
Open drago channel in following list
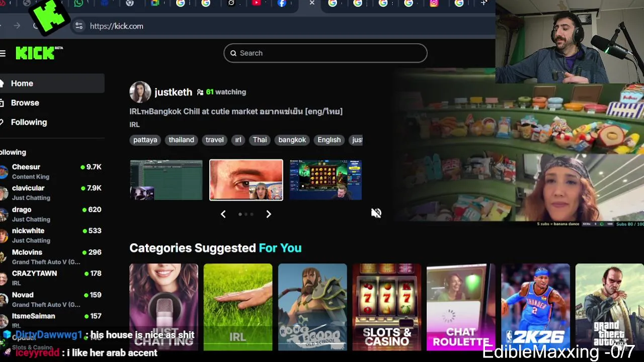(52, 214)
